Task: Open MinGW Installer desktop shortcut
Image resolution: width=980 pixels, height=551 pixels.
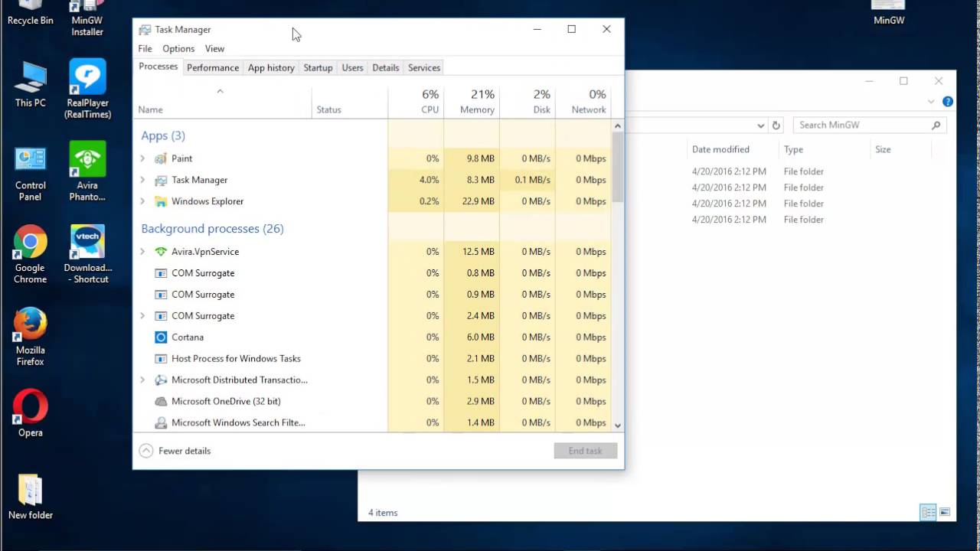Action: tap(87, 18)
